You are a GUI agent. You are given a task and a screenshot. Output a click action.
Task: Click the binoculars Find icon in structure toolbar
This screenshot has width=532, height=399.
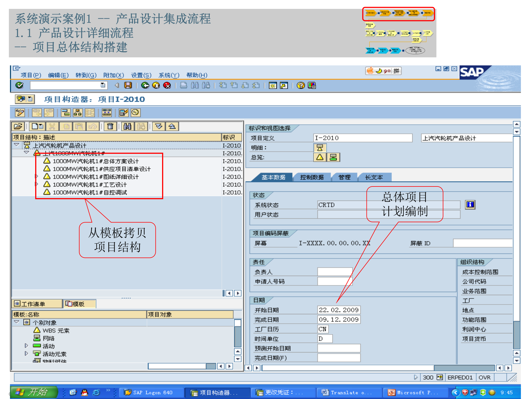pos(127,126)
